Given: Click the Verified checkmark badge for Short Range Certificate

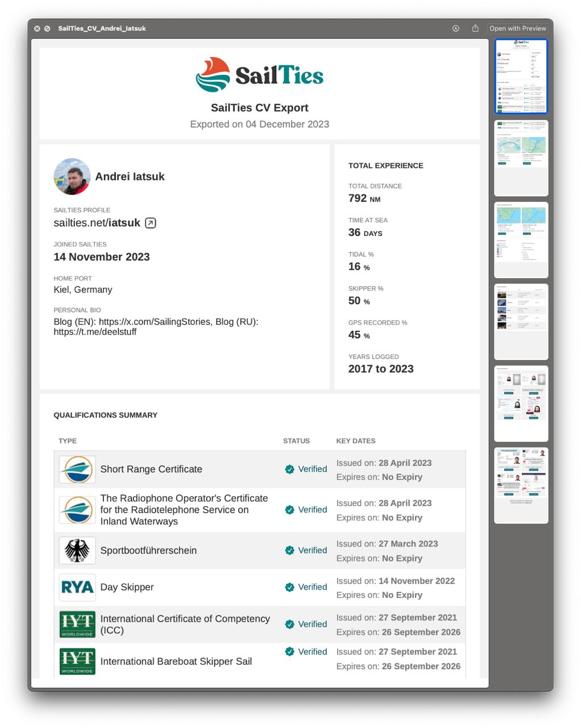Looking at the screenshot, I should click(289, 469).
